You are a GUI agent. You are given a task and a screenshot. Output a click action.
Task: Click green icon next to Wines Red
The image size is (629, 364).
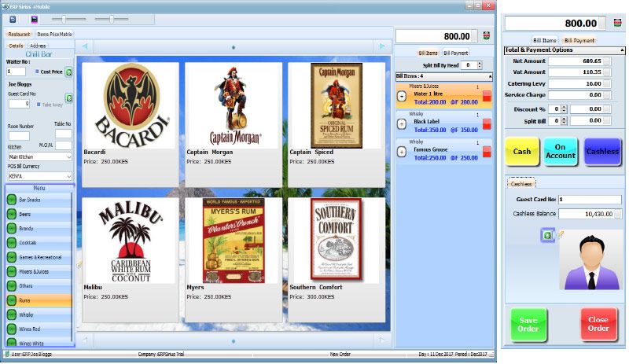(12, 329)
